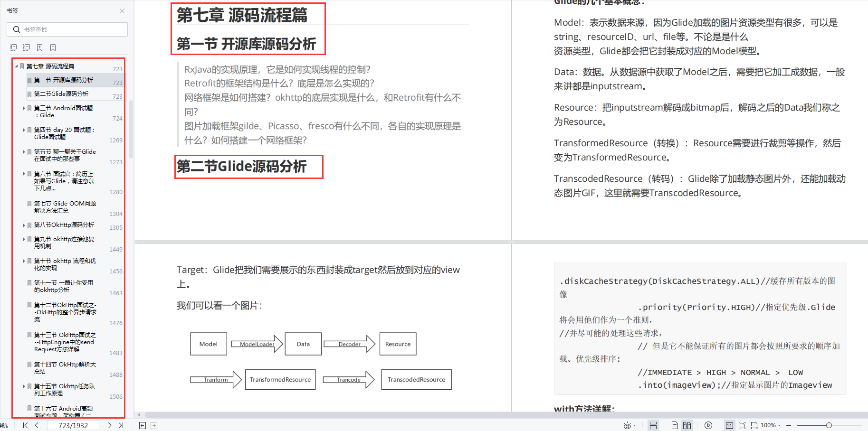Viewport: 868px width, 431px height.
Task: Expand the 第四节 day 20 面试题 bookmark
Action: (24, 130)
